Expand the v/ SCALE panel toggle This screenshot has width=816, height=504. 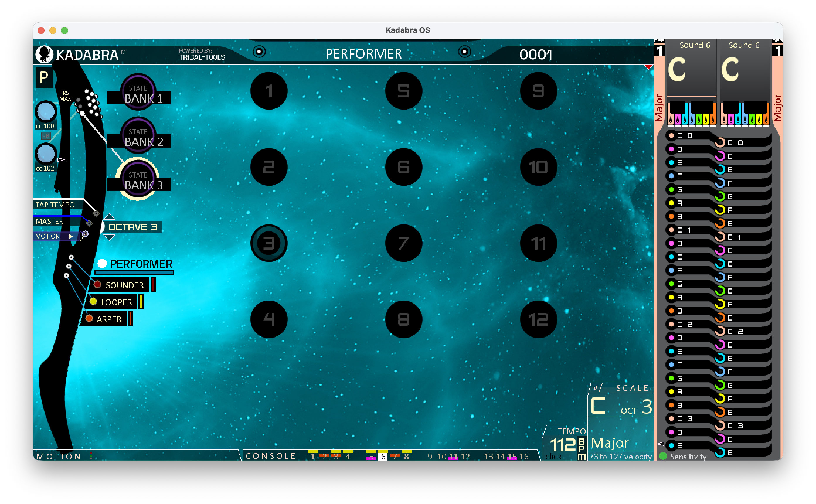[597, 388]
